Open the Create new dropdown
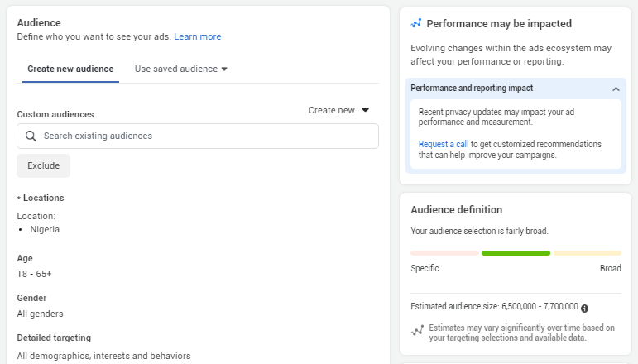Image resolution: width=638 pixels, height=364 pixels. [x=338, y=110]
